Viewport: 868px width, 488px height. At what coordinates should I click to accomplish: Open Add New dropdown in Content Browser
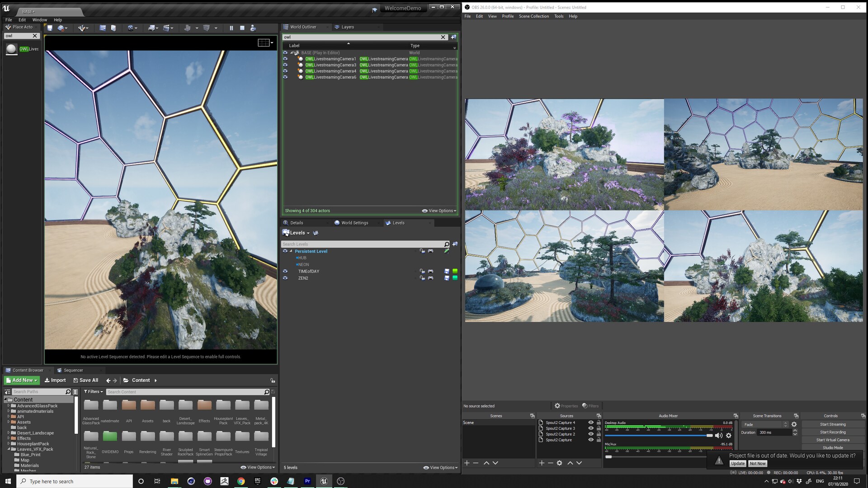click(x=22, y=380)
